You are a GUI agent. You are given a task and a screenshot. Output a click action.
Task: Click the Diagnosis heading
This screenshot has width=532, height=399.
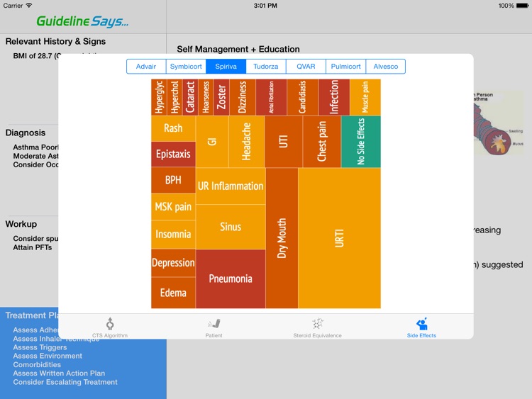(26, 133)
